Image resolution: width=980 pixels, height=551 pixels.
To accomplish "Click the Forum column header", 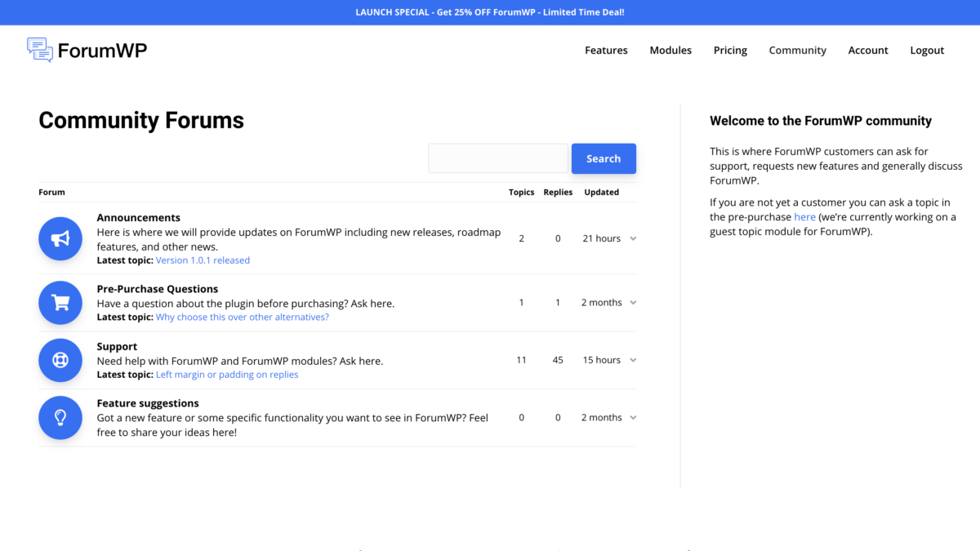I will 51,193.
